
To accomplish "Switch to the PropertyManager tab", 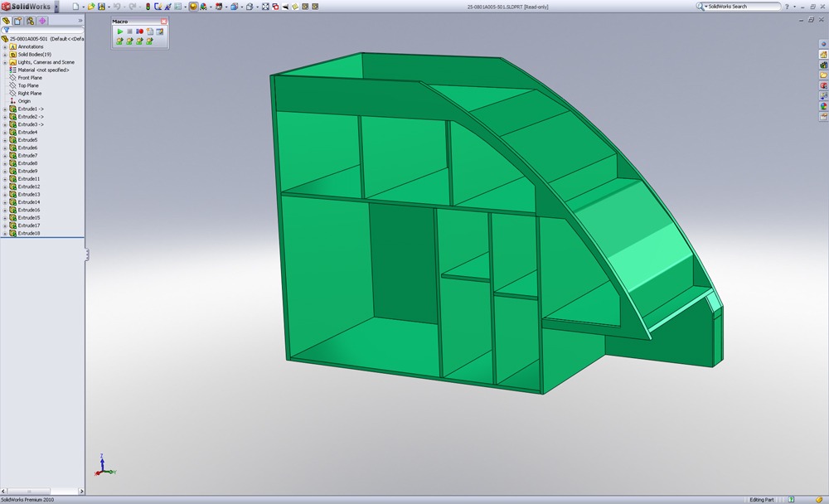I will [17, 20].
